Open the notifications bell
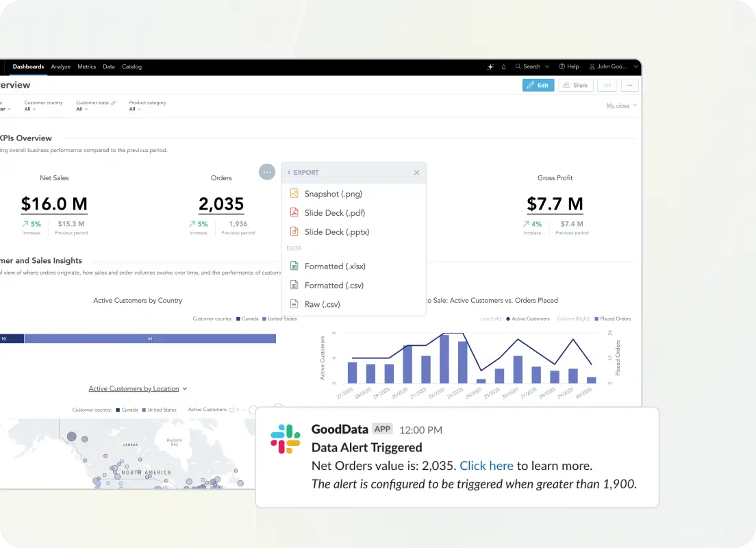 (504, 66)
